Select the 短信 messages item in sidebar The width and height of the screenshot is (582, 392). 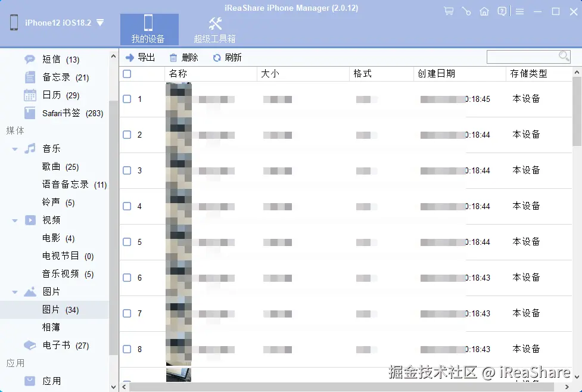point(51,59)
